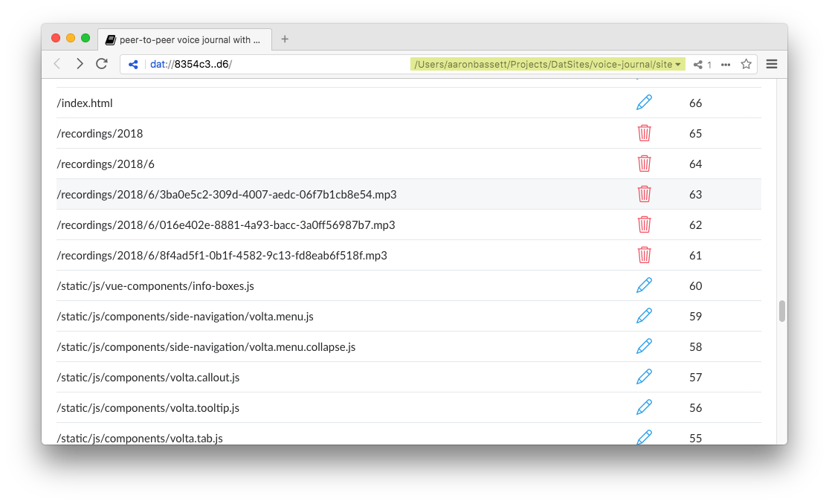The width and height of the screenshot is (829, 504).
Task: Click the dat share icon in address bar
Action: pos(133,65)
